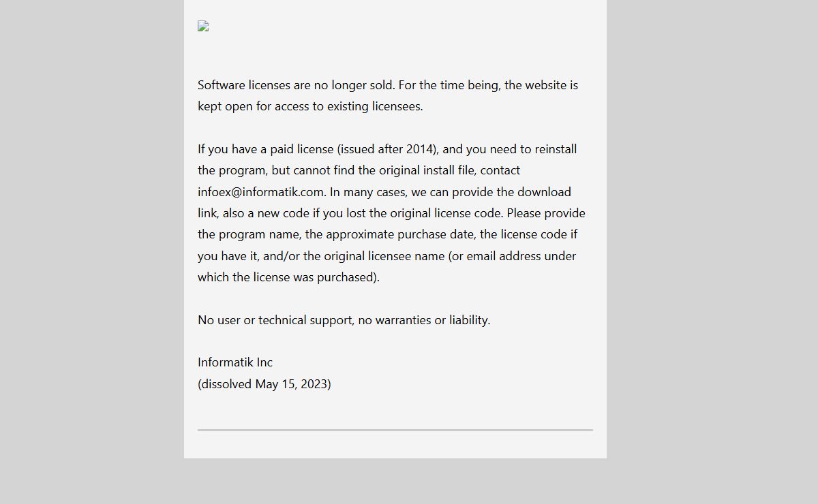
Task: Click the line "kept open for access to existing licensees"
Action: coord(310,106)
